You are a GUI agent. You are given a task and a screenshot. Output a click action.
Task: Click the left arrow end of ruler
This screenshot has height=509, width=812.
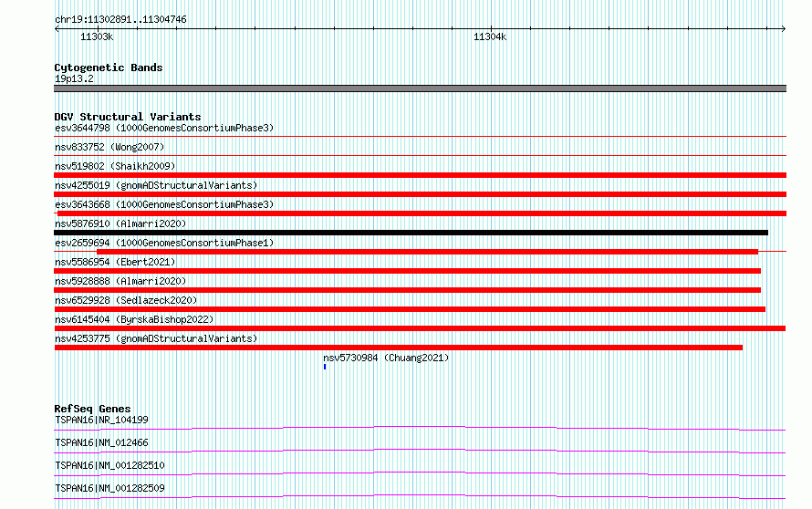[x=57, y=29]
